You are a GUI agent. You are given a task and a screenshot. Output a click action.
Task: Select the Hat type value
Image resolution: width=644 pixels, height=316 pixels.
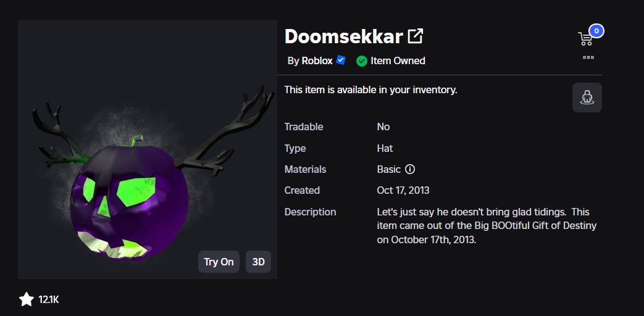385,148
